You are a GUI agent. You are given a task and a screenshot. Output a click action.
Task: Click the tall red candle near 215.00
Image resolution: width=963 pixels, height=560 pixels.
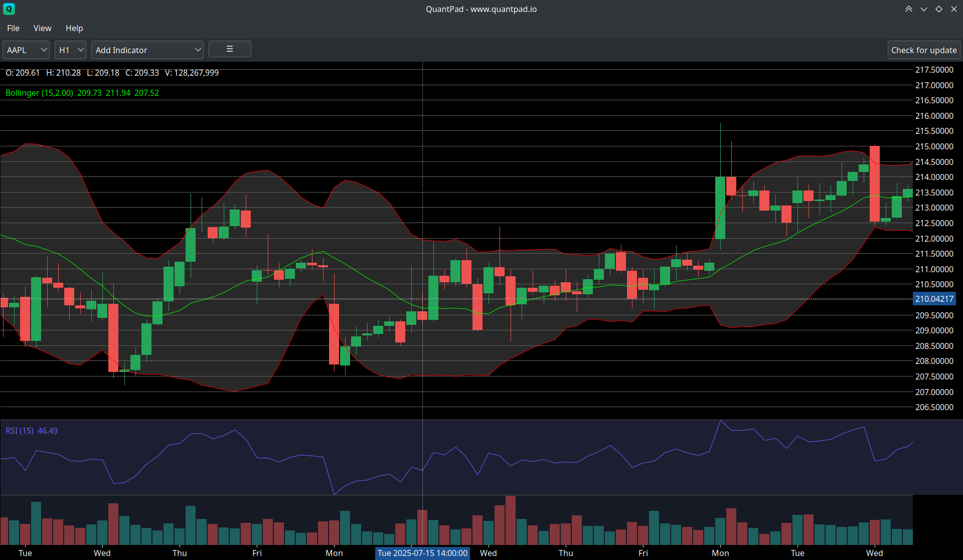click(x=874, y=184)
